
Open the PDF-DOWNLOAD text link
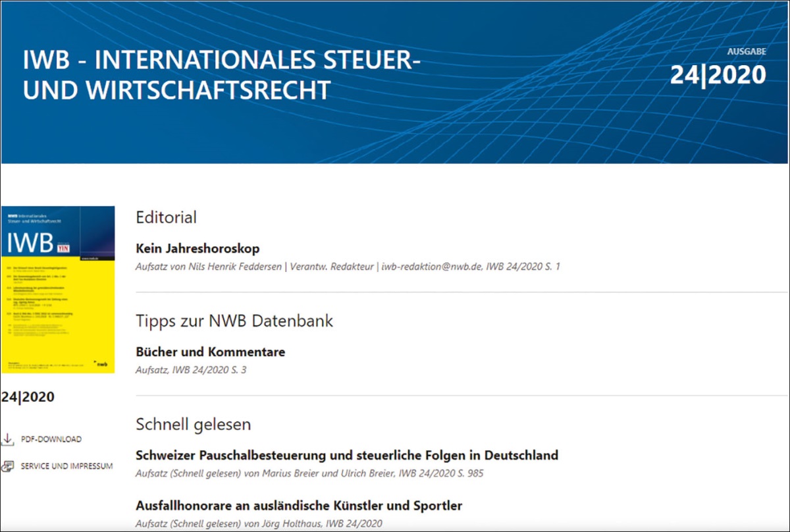(x=51, y=439)
